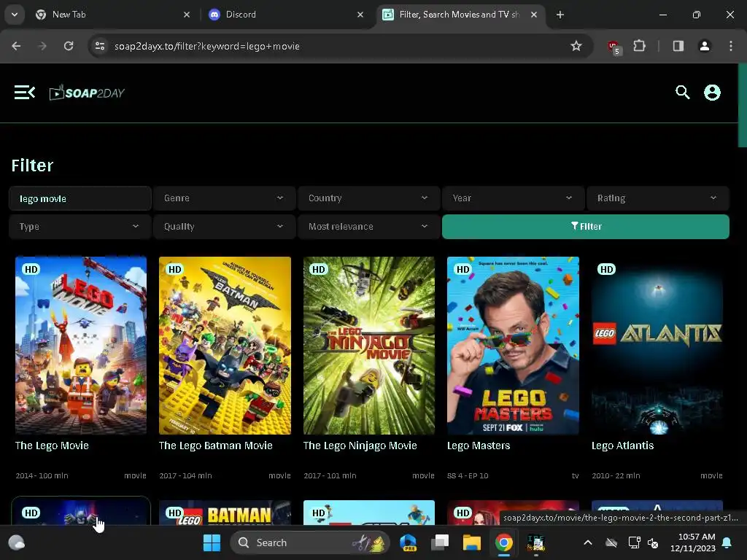Open the Chrome extensions puzzle icon
The height and width of the screenshot is (560, 747).
639,46
